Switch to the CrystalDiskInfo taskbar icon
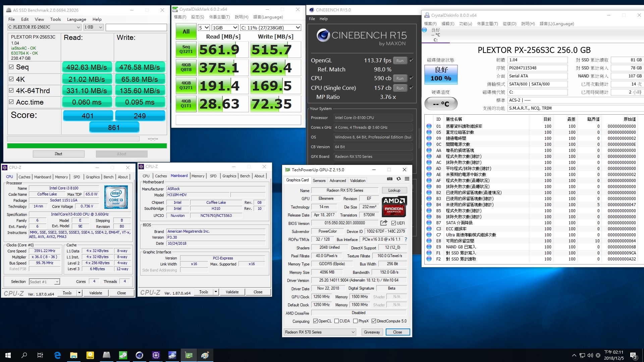This screenshot has width=644, height=362. pyautogui.click(x=172, y=355)
